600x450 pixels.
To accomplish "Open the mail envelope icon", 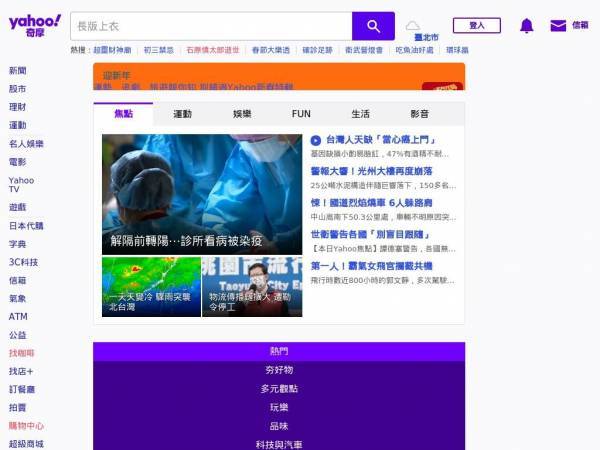I will [x=558, y=26].
